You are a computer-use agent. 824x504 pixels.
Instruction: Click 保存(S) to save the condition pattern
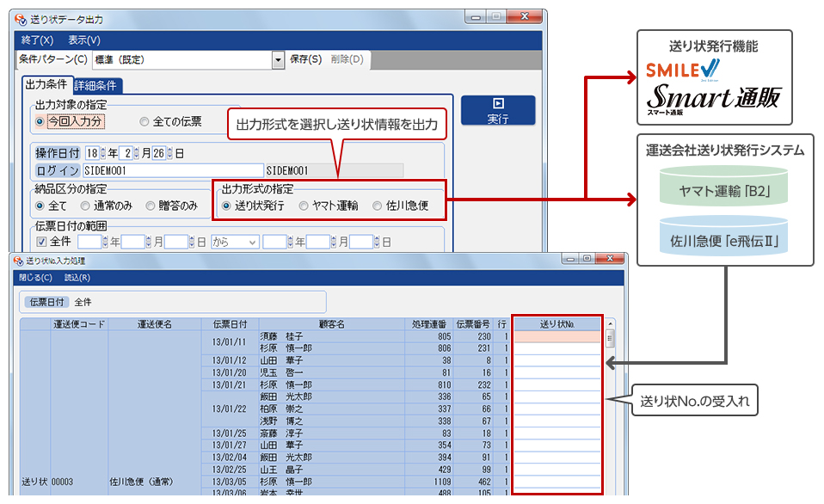pos(306,59)
